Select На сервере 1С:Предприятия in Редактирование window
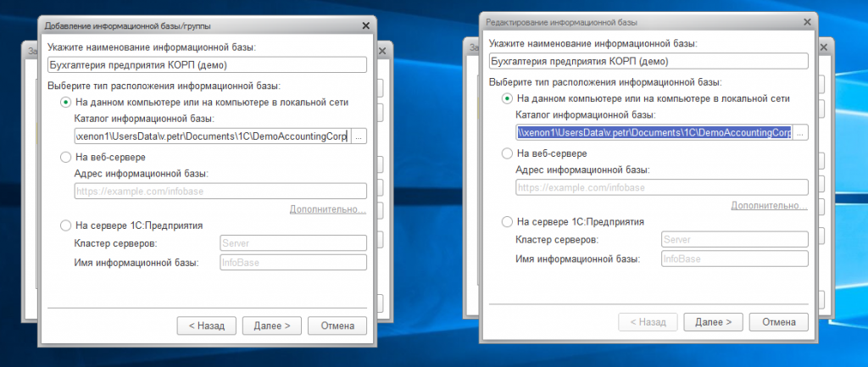Image resolution: width=868 pixels, height=367 pixels. pyautogui.click(x=507, y=222)
